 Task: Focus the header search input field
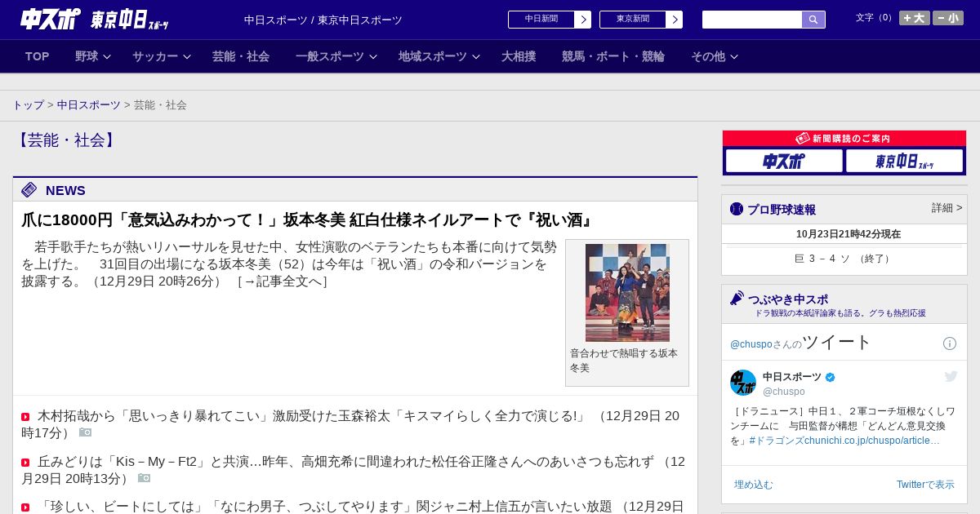pyautogui.click(x=752, y=20)
